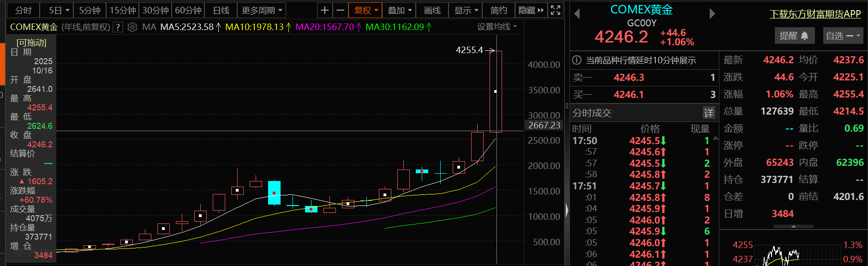The image size is (868, 266).
Task: Go to next contract with right arrow
Action: [x=712, y=14]
